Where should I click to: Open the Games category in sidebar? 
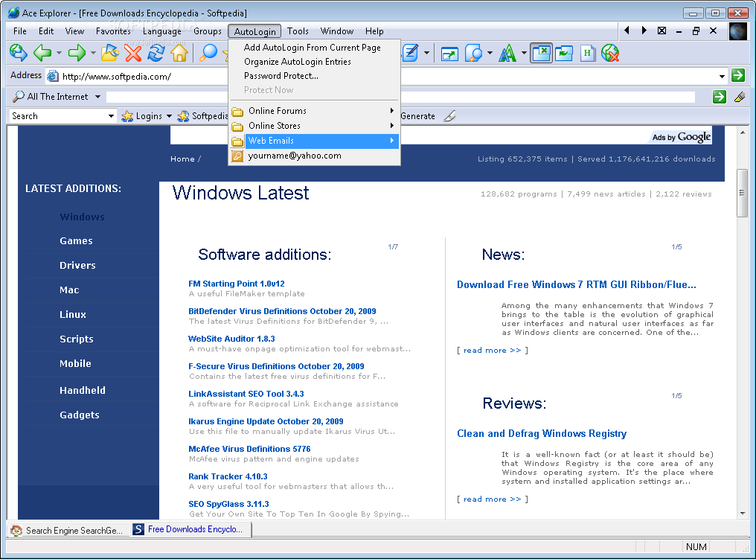(76, 240)
